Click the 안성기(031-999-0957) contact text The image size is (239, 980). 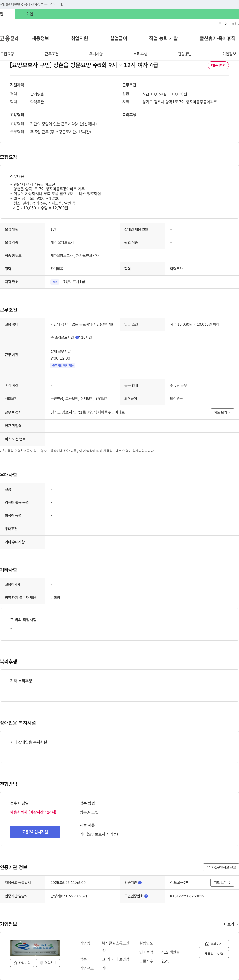tap(69, 896)
